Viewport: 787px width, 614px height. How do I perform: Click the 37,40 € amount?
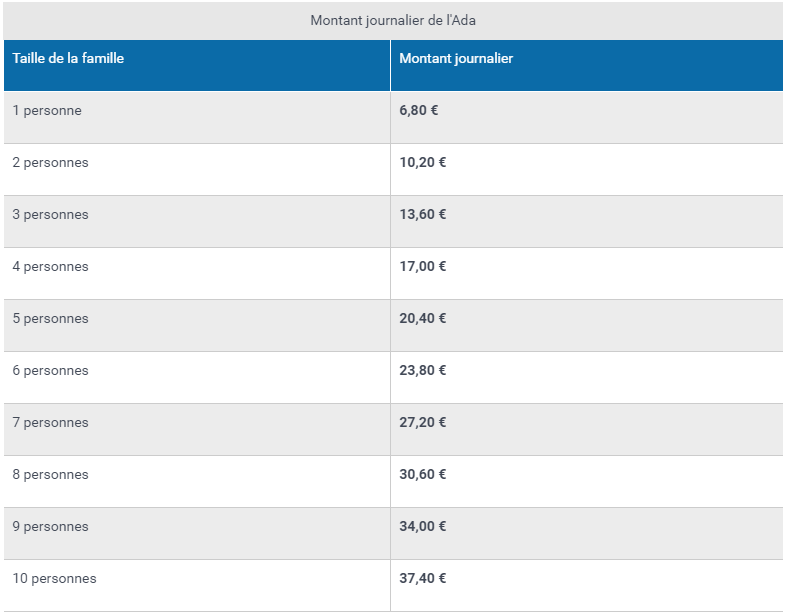click(x=423, y=578)
